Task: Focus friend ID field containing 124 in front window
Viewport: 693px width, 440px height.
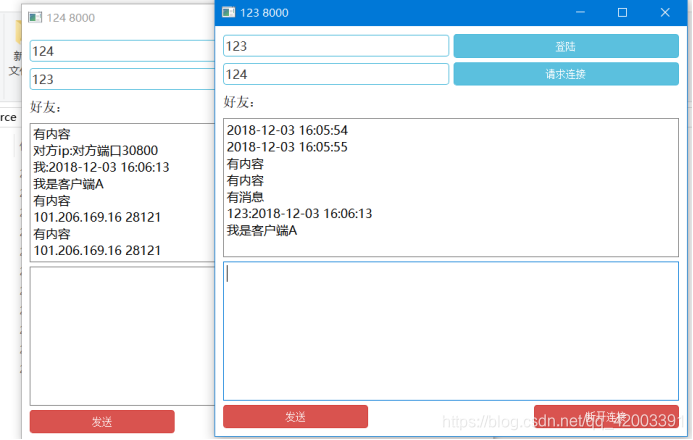Action: coord(336,74)
